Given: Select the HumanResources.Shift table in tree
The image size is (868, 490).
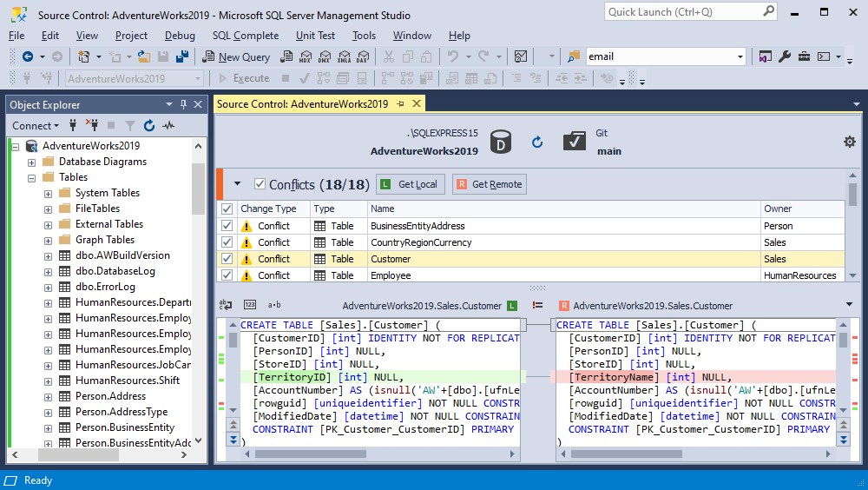Looking at the screenshot, I should (128, 381).
